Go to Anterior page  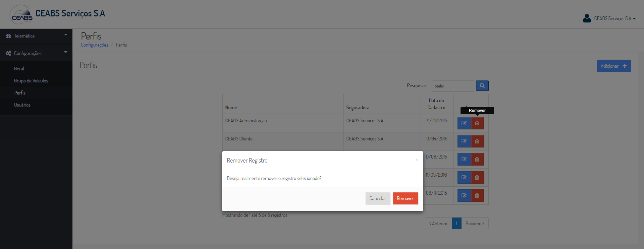point(438,224)
